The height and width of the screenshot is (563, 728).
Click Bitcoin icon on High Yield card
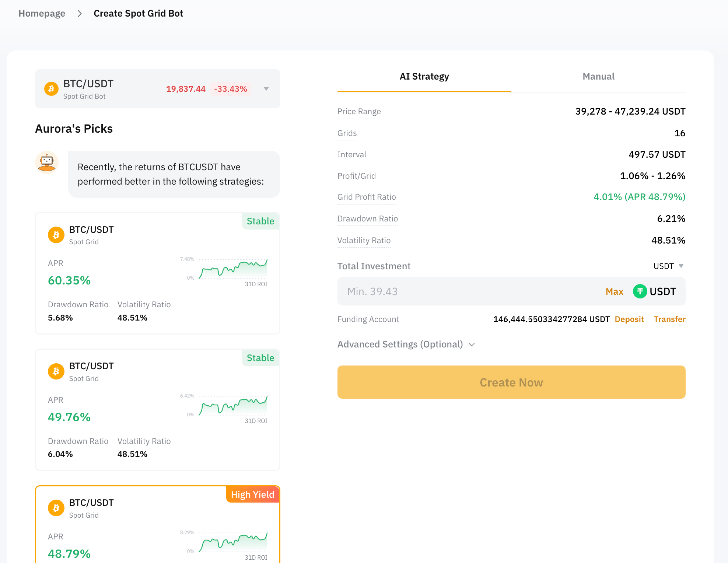click(56, 508)
